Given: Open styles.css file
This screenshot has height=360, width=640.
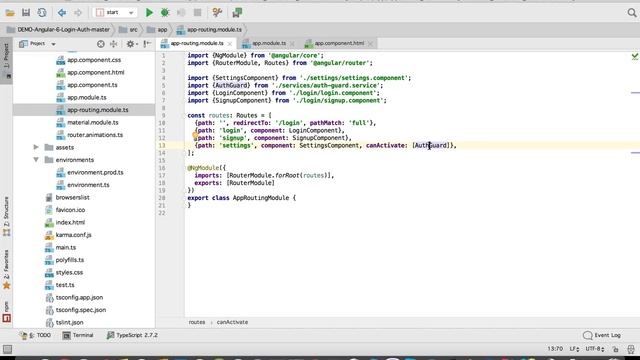Looking at the screenshot, I should tap(64, 272).
